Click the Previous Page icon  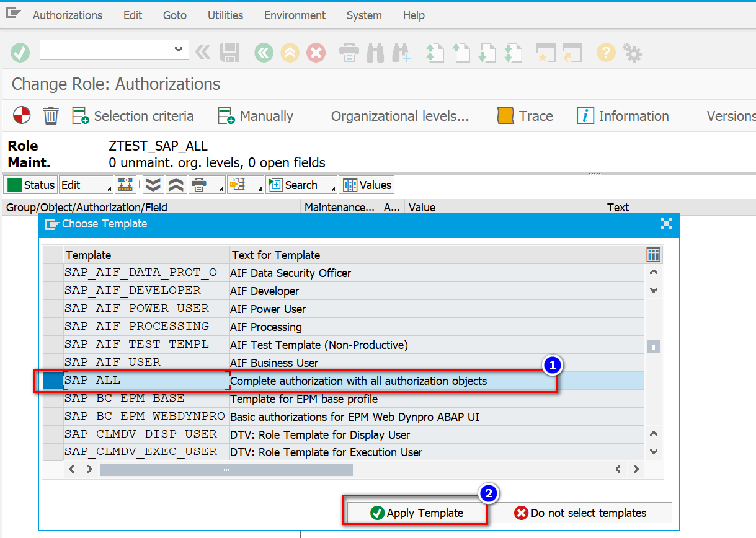tap(461, 52)
